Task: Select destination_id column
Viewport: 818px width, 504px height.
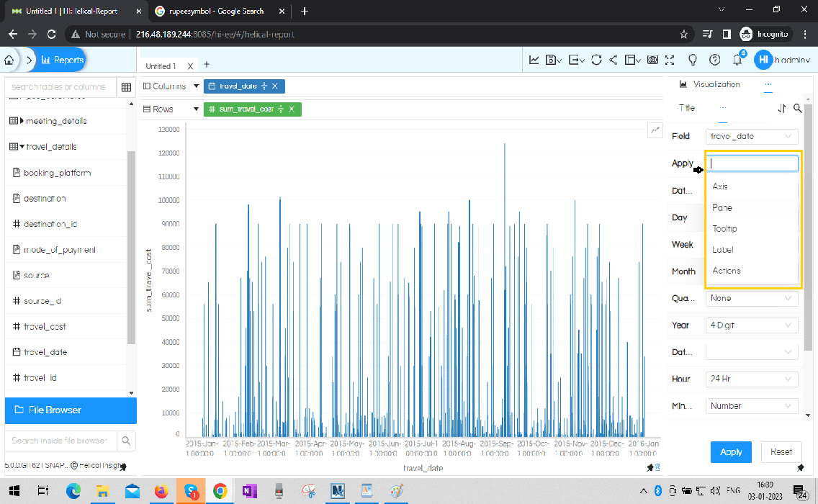Action: click(50, 224)
